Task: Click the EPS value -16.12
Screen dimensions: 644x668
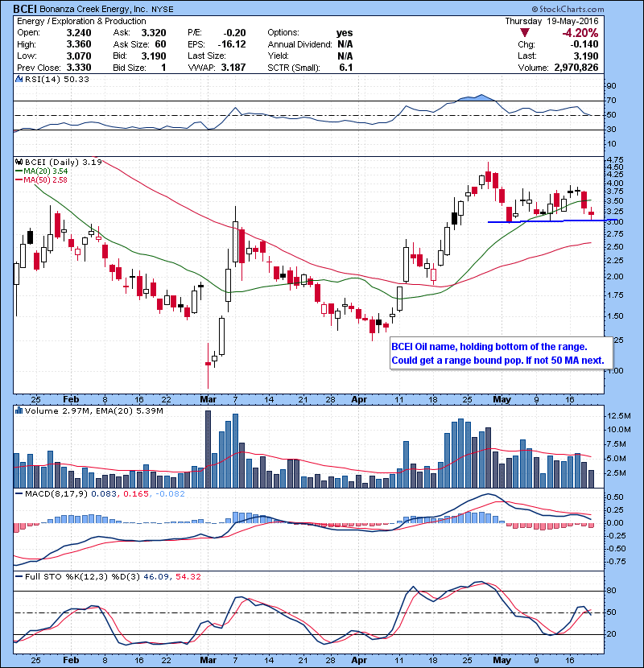Action: [232, 44]
